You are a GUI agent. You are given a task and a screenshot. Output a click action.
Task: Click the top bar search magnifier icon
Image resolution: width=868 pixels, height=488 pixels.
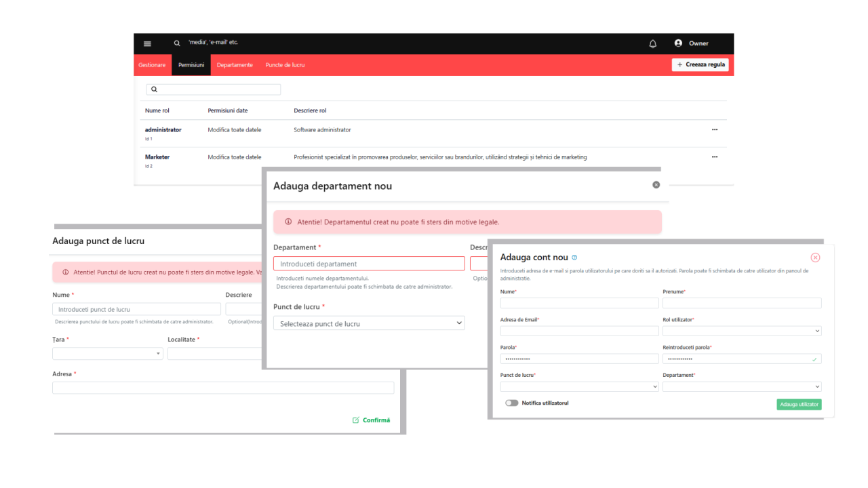click(x=177, y=43)
